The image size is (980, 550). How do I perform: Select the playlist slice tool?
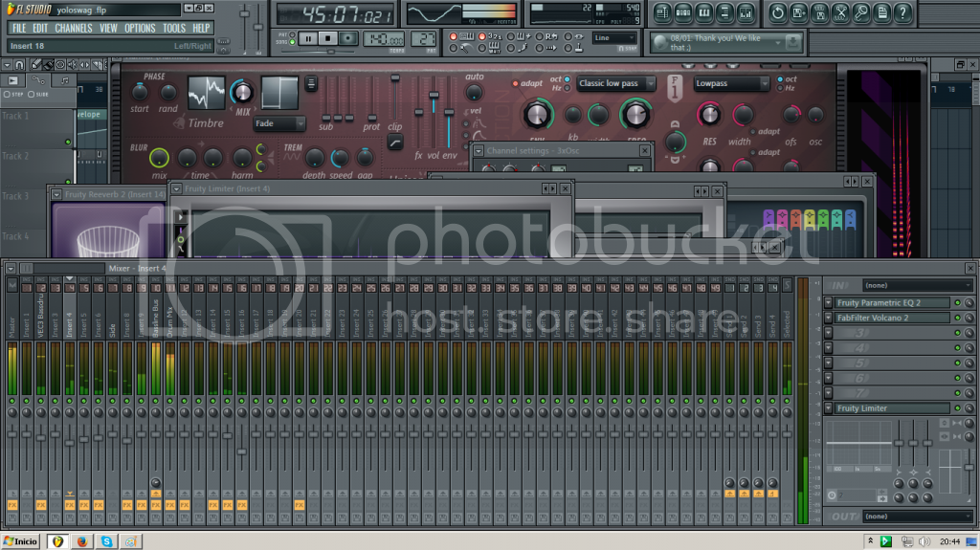tap(97, 64)
